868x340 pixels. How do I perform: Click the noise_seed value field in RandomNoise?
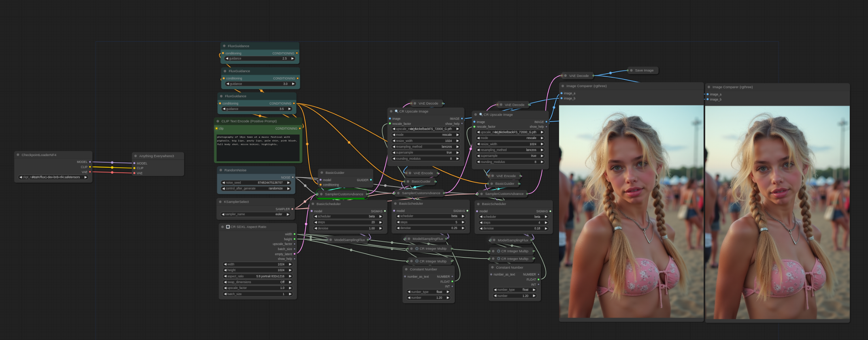(x=256, y=183)
